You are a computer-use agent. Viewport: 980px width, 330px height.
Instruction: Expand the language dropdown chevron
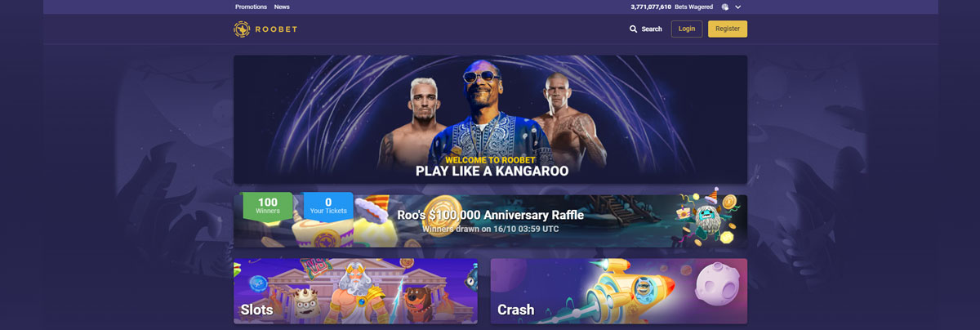pyautogui.click(x=738, y=7)
